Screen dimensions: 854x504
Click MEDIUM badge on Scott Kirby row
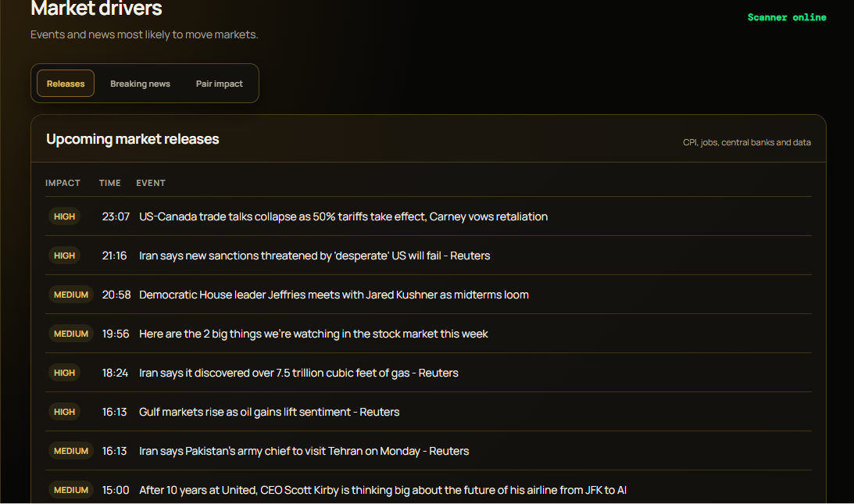coord(71,491)
